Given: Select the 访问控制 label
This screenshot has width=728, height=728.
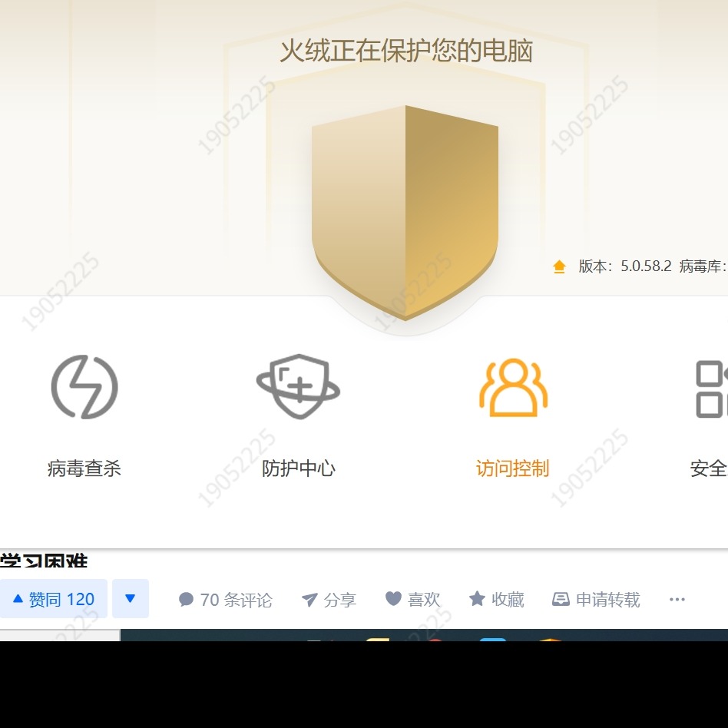Looking at the screenshot, I should (513, 468).
